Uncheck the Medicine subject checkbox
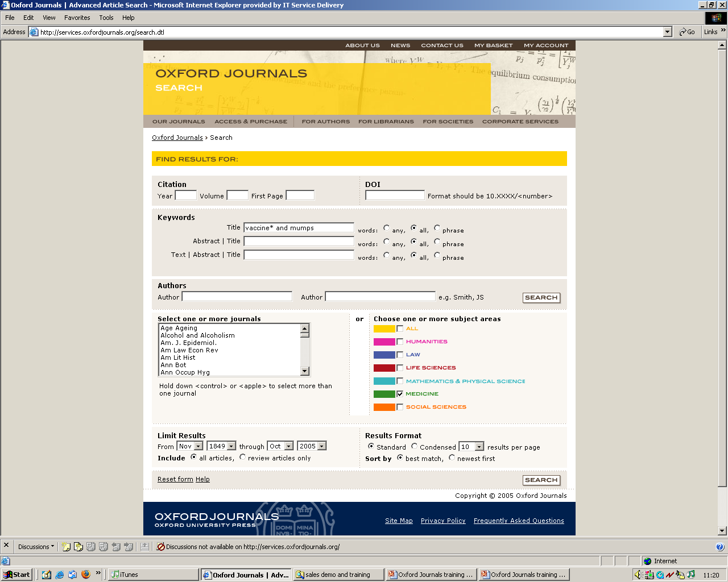The width and height of the screenshot is (728, 582). pyautogui.click(x=400, y=394)
